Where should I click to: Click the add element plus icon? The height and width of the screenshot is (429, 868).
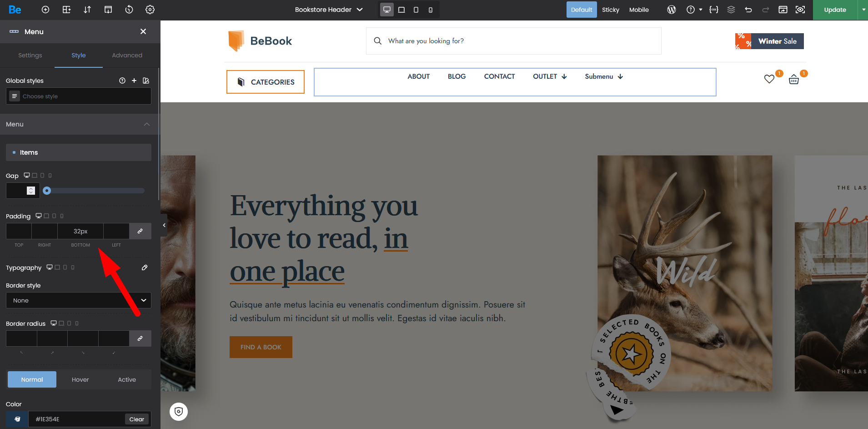click(x=45, y=10)
